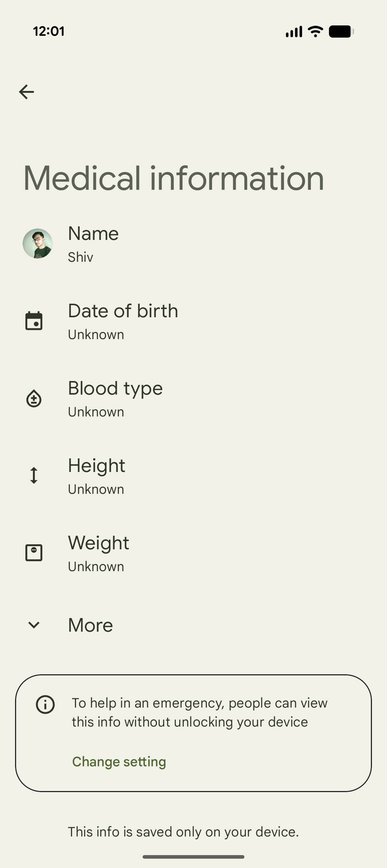Screen dimensions: 387x868
Task: Tap the battery status icon
Action: [341, 32]
